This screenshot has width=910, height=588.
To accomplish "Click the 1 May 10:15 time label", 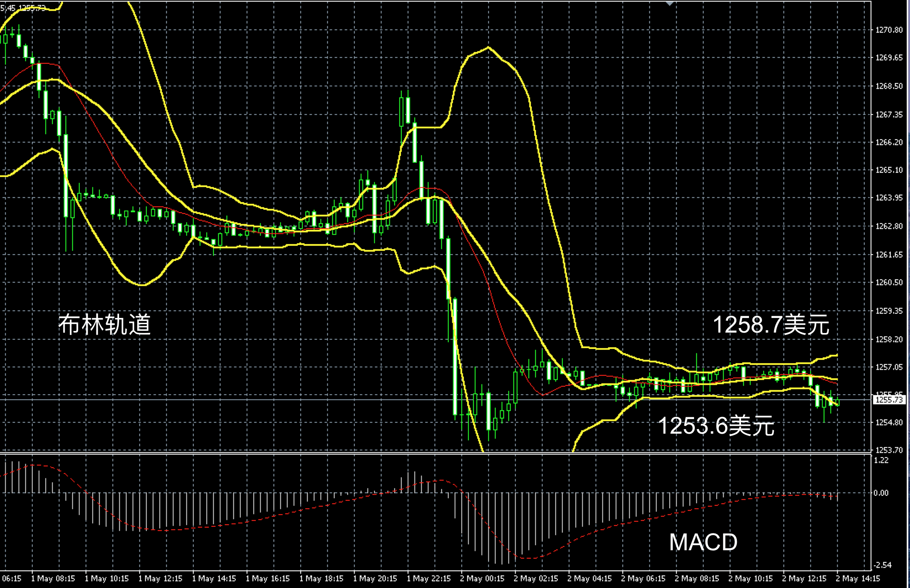I will [x=107, y=579].
